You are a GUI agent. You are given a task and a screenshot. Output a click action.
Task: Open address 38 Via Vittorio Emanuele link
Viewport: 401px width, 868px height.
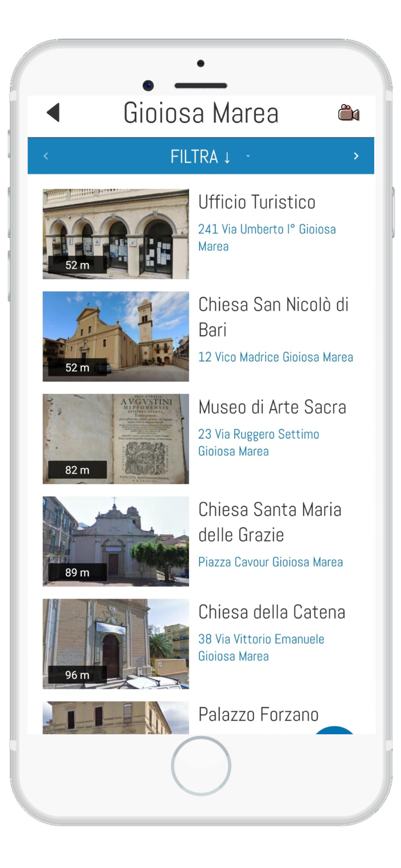click(x=261, y=647)
